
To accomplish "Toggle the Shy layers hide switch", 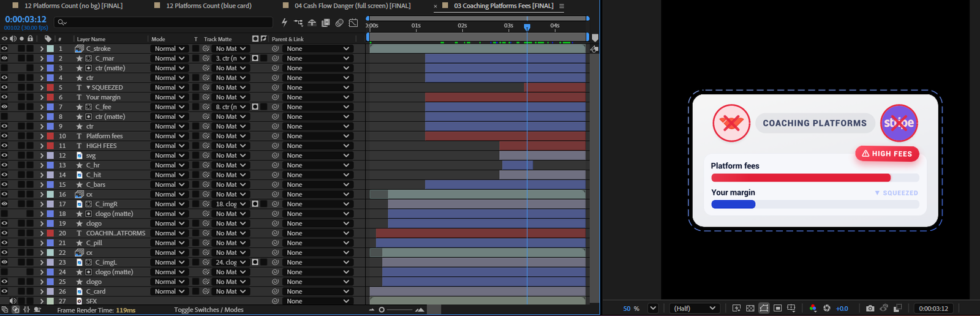I will [312, 23].
